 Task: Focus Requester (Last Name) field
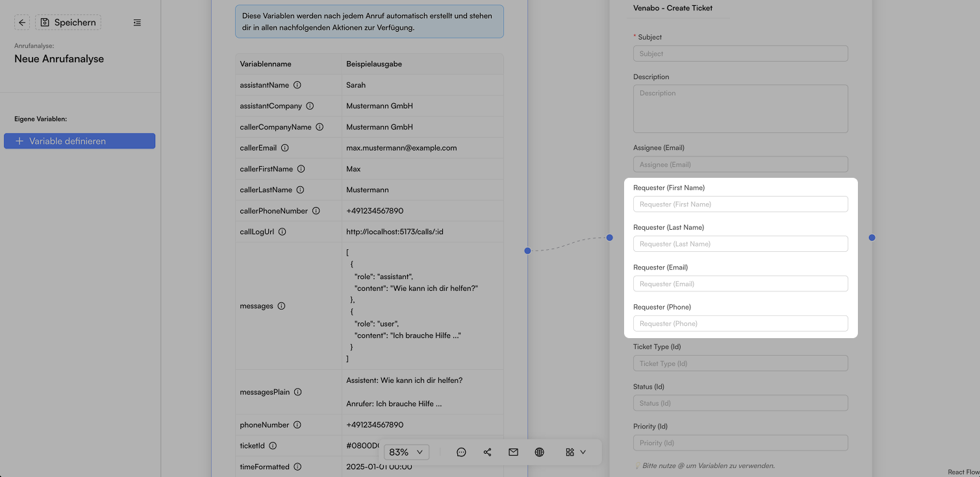[x=740, y=244]
